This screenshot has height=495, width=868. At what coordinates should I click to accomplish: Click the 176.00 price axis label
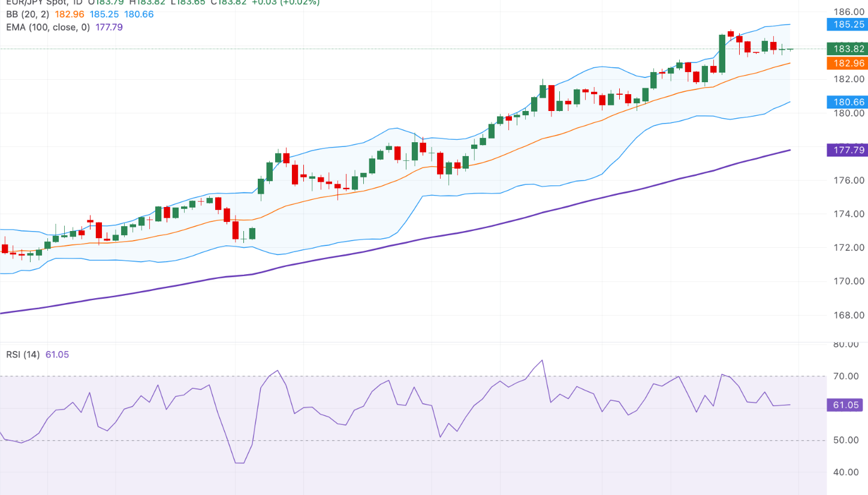click(849, 181)
